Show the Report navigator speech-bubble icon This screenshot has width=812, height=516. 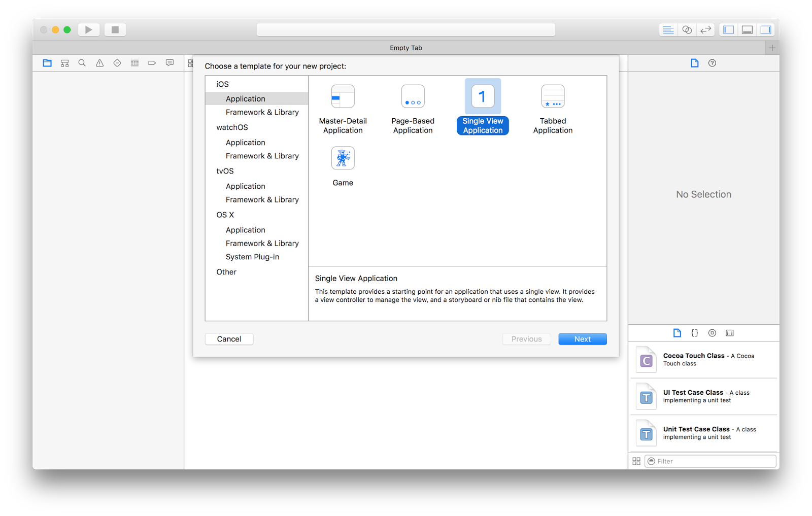pyautogui.click(x=170, y=63)
